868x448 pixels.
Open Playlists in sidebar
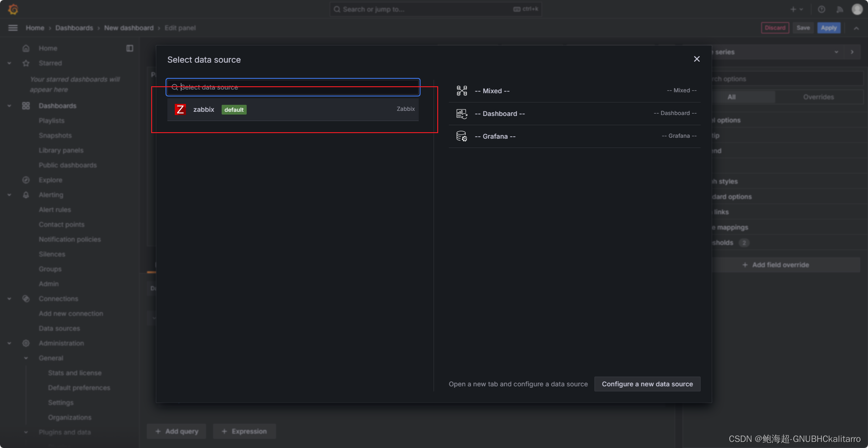point(51,121)
